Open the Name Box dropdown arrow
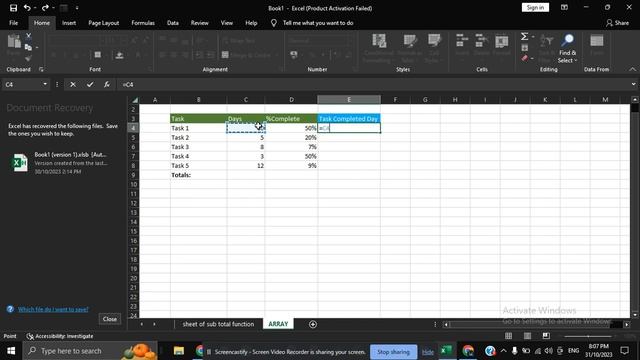The image size is (640, 360). click(x=45, y=84)
